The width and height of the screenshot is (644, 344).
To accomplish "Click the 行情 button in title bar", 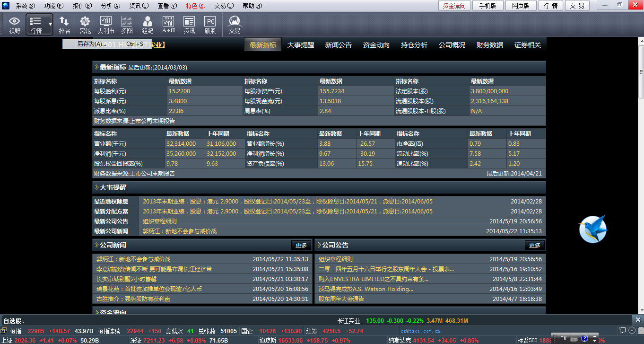I will [x=551, y=6].
